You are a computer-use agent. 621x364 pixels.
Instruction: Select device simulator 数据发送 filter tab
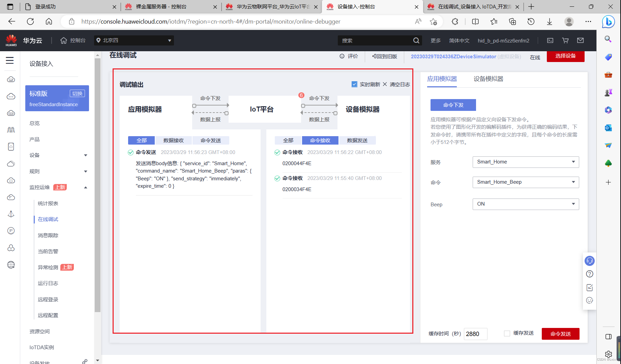[357, 140]
